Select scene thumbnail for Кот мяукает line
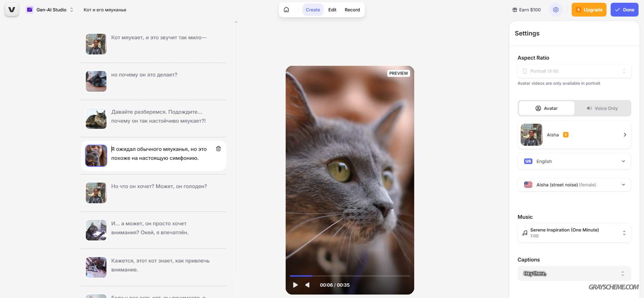 (96, 44)
